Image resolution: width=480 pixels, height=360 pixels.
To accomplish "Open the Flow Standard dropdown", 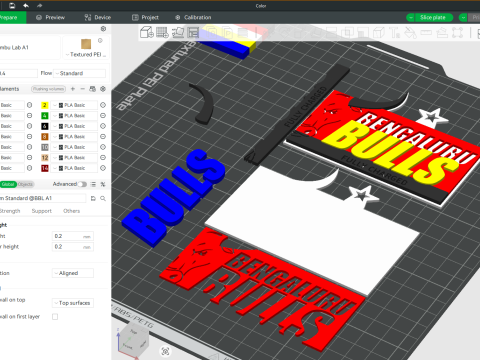I will [80, 73].
